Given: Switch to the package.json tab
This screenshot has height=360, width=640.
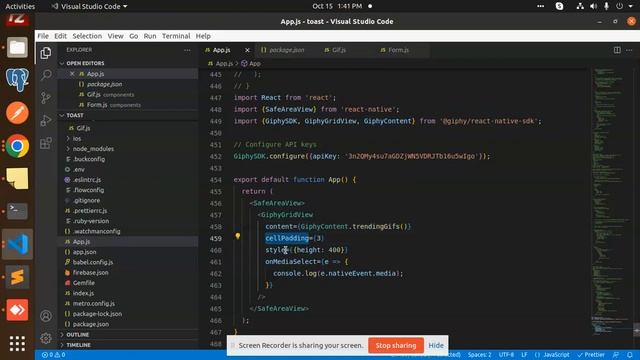Looking at the screenshot, I should coord(287,50).
